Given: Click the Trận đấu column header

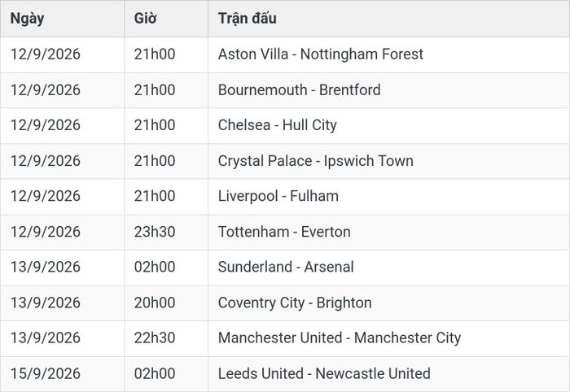Looking at the screenshot, I should pyautogui.click(x=248, y=18).
